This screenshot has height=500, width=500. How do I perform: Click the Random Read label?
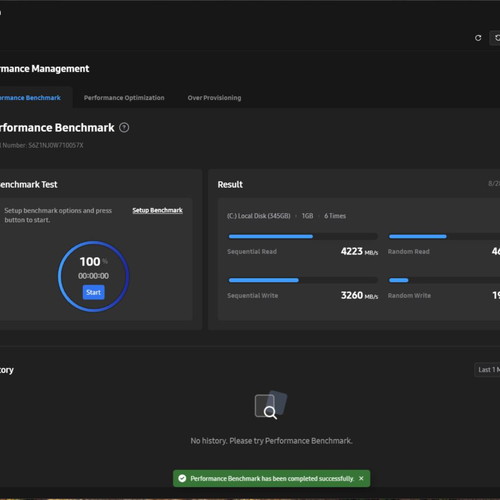click(x=409, y=252)
